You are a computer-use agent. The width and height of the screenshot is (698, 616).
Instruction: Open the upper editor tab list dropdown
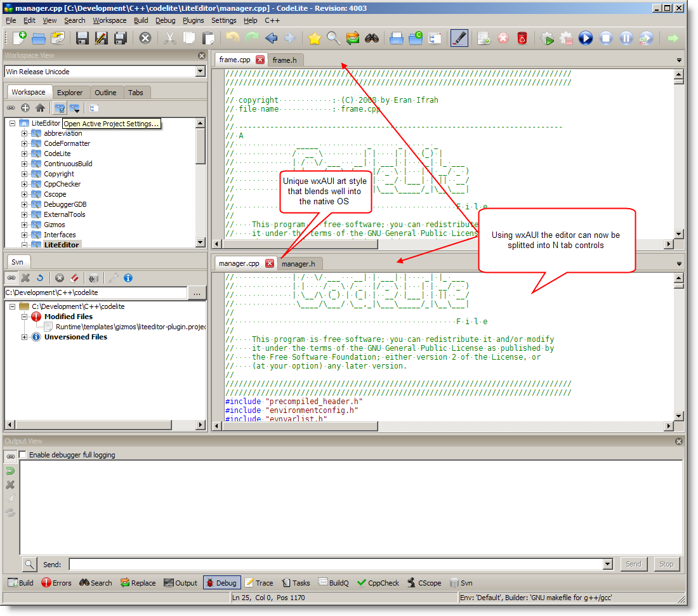click(x=679, y=60)
